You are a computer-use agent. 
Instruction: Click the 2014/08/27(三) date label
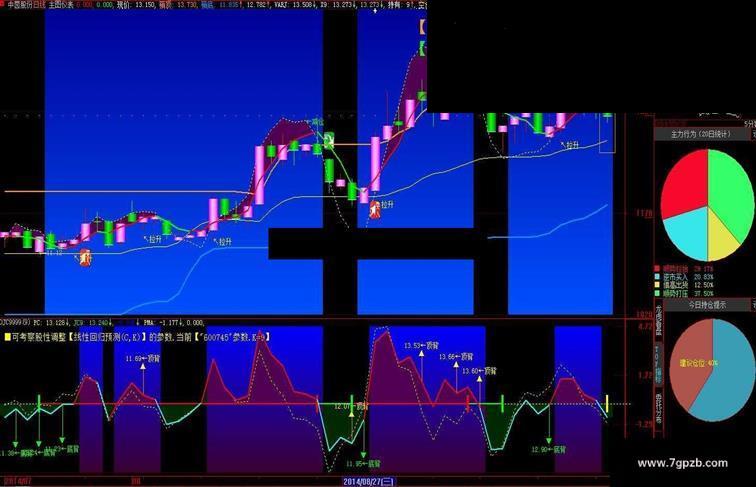(368, 482)
